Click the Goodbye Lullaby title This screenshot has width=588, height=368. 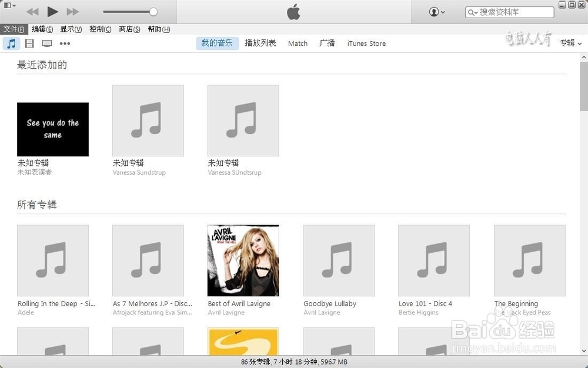(x=330, y=303)
